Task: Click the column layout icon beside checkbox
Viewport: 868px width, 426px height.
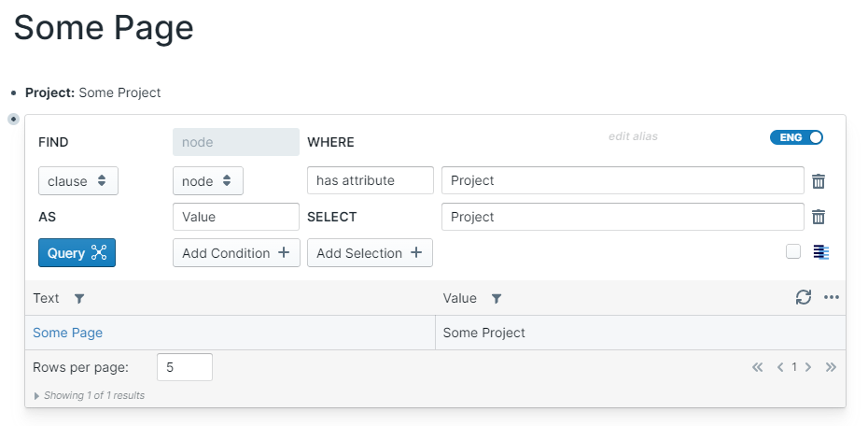Action: (x=821, y=252)
